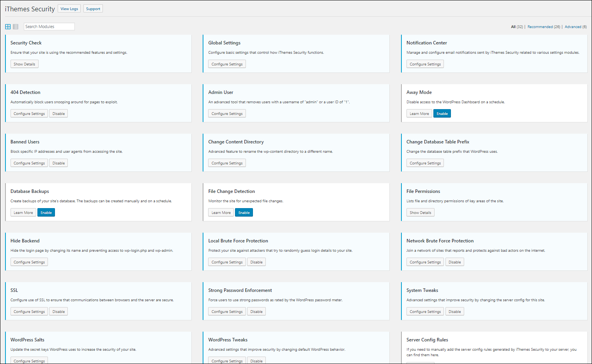Disable Network Brute Force Protection

(454, 262)
